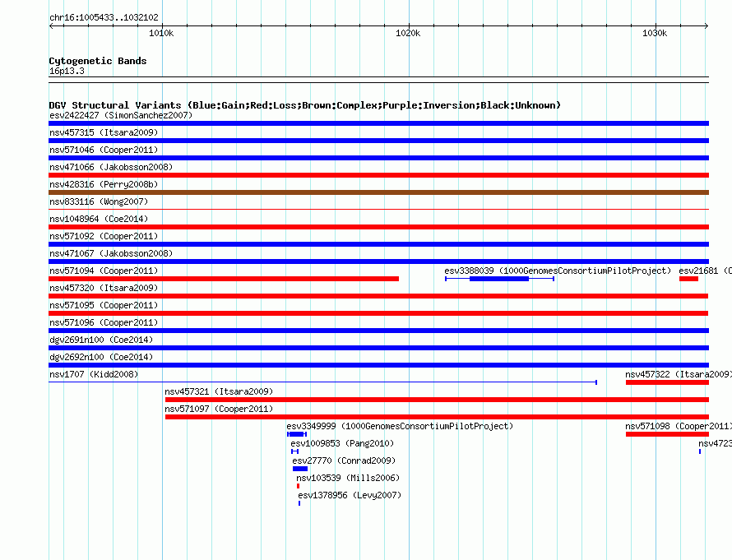Select the nsv457320 (Itsara2009) label

coord(104,288)
